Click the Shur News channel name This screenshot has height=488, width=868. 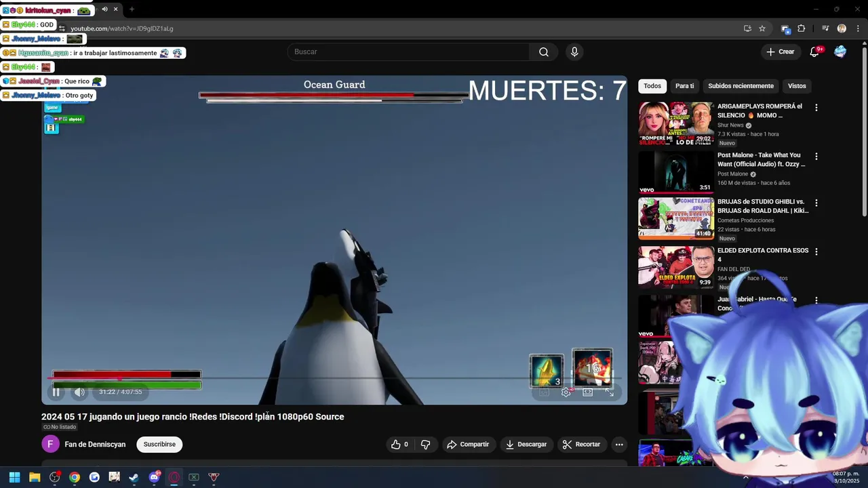coord(730,125)
